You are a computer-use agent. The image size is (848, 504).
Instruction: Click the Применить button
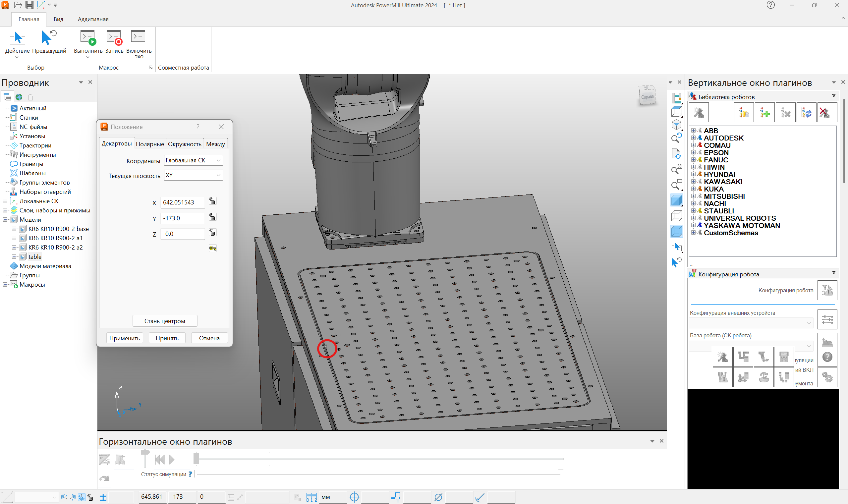point(125,338)
